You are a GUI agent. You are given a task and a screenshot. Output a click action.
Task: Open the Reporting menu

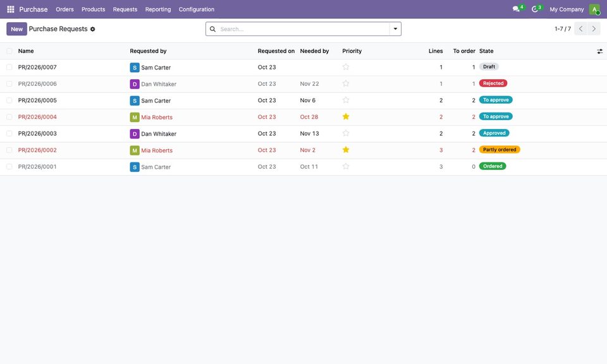tap(158, 9)
